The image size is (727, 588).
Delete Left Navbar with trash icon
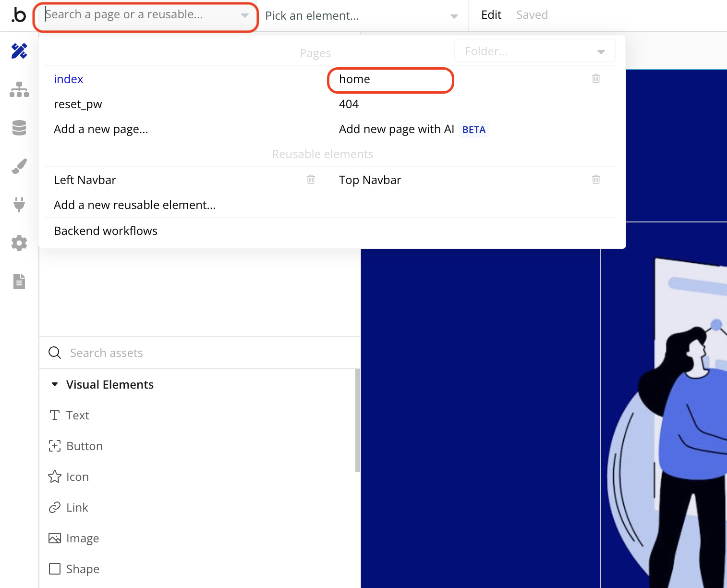pyautogui.click(x=311, y=180)
